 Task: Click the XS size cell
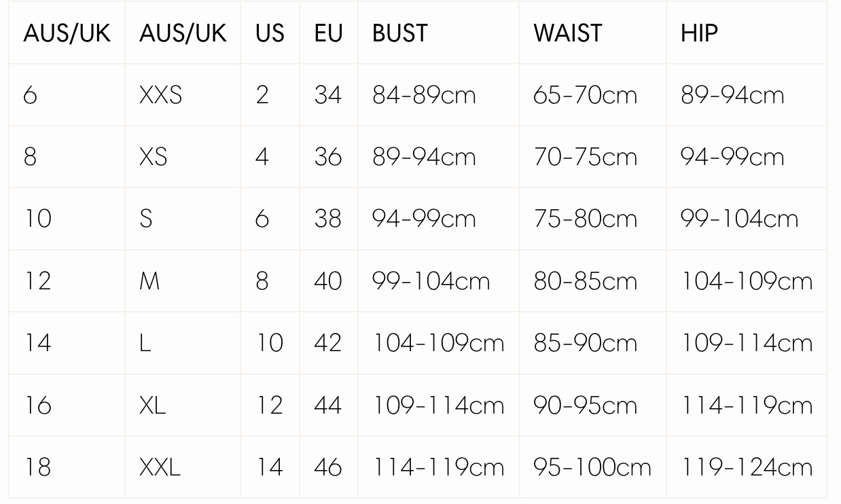(x=154, y=157)
